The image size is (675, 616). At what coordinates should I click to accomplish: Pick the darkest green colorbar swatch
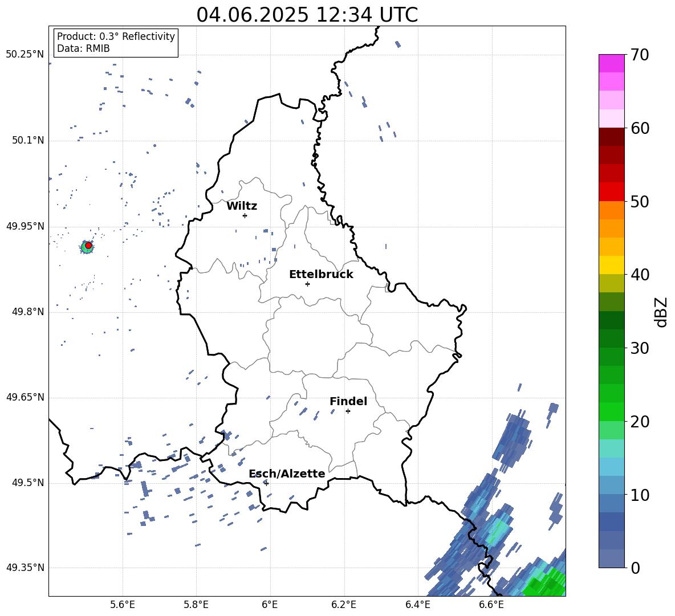coord(611,320)
